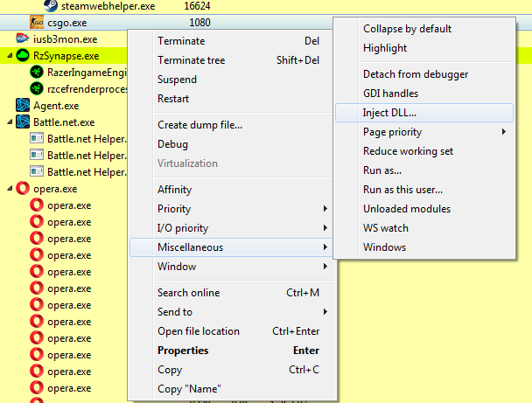This screenshot has height=403, width=532.
Task: Click the RazerIngameEngi process Razer icon
Action: tap(37, 73)
